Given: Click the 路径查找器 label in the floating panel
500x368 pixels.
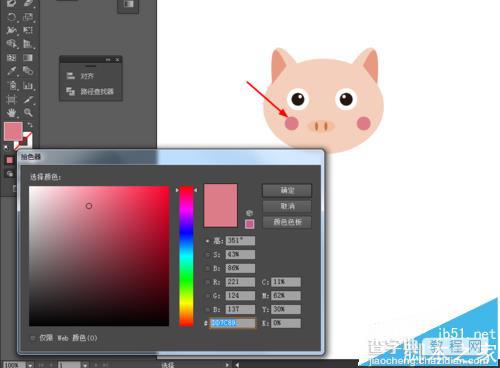Looking at the screenshot, I should tap(97, 91).
